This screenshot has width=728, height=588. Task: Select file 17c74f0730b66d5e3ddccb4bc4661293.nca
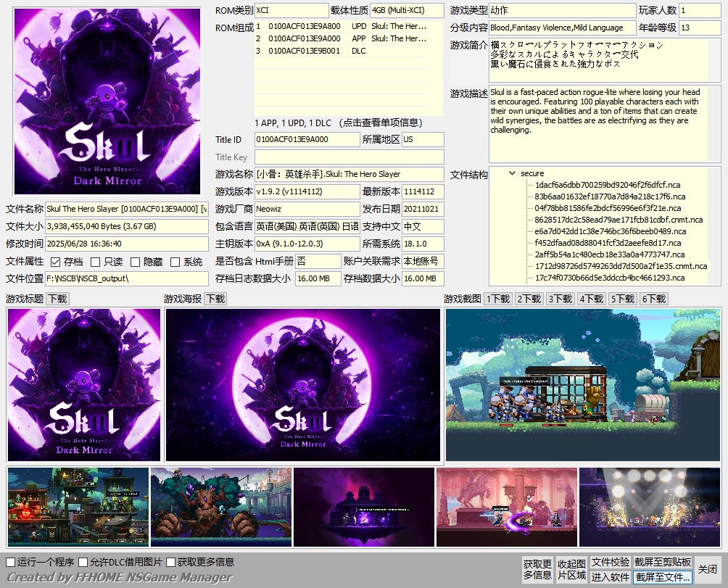coord(610,278)
